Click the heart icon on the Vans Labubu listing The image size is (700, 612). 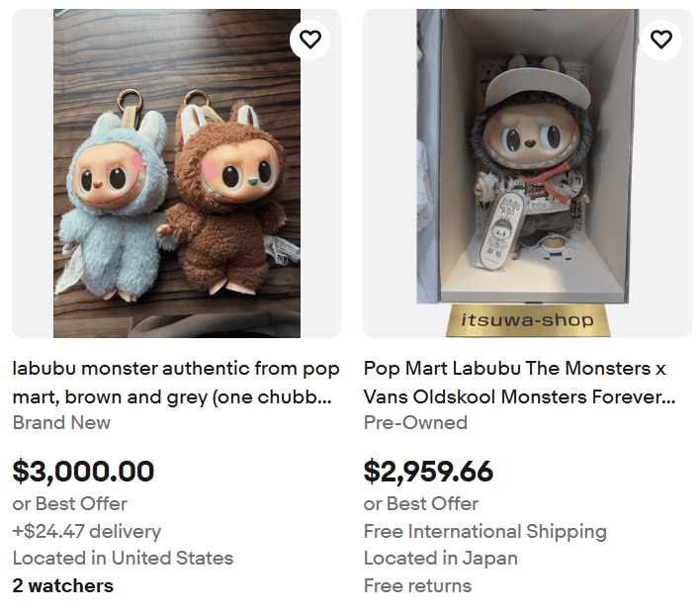[661, 40]
